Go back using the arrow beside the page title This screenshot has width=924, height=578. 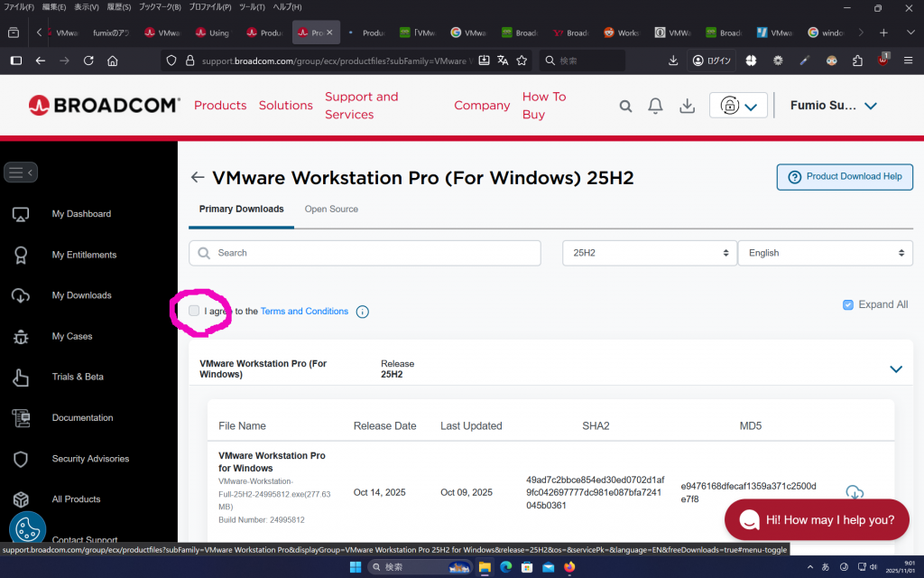198,178
